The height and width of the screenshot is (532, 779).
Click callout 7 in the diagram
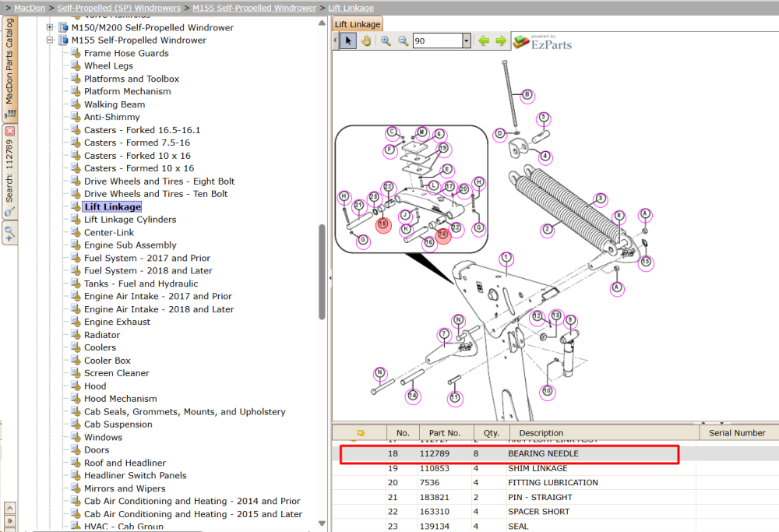(x=444, y=334)
